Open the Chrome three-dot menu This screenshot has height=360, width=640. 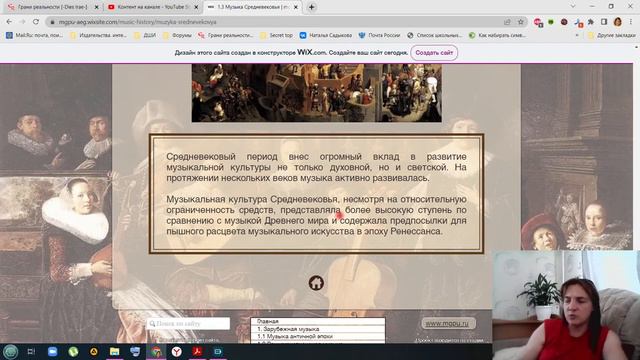point(631,22)
